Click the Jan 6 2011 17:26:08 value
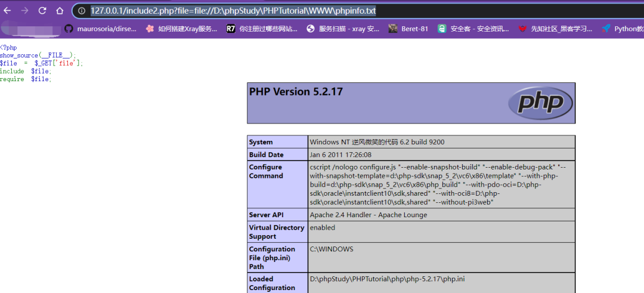 (x=340, y=155)
